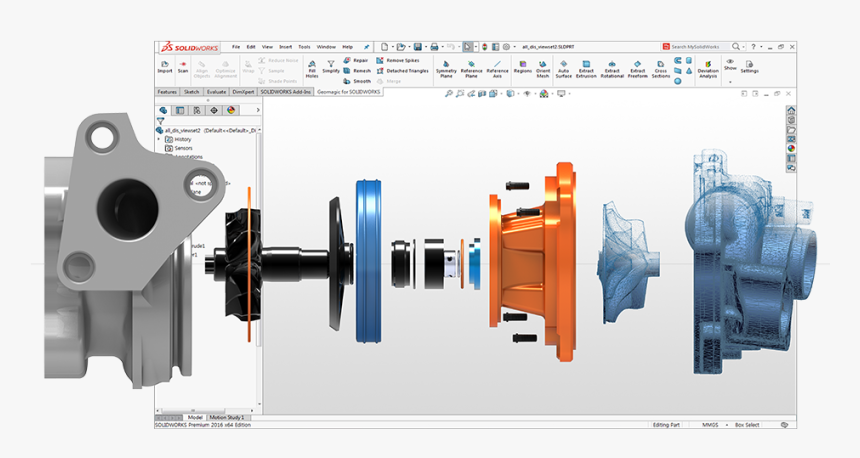Image resolution: width=860 pixels, height=458 pixels.
Task: Open the Tools menu
Action: pos(304,47)
